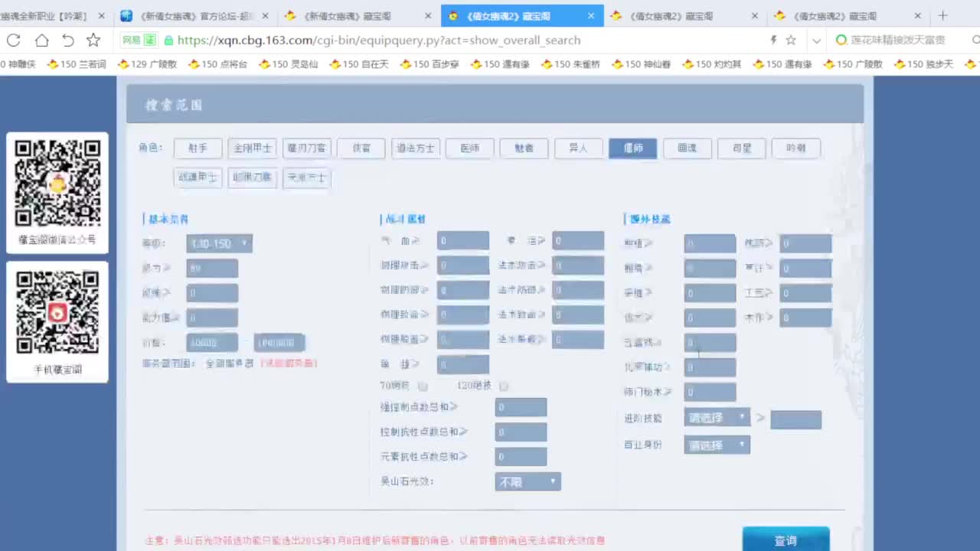Open the 吴山石光效 不限 dropdown

(527, 481)
